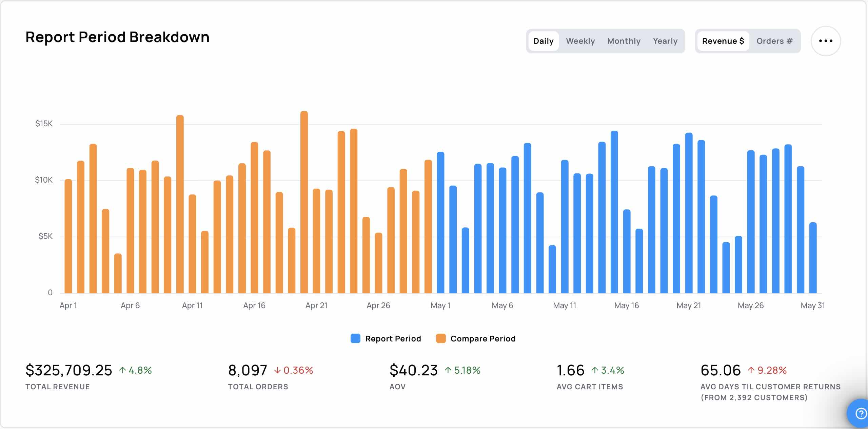Select the Yearly breakdown option
Screen dimensions: 868x429
click(x=665, y=41)
